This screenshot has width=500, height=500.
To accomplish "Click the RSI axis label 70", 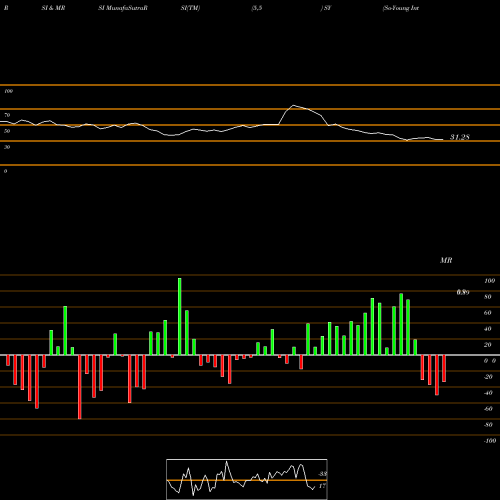I will pos(7,115).
